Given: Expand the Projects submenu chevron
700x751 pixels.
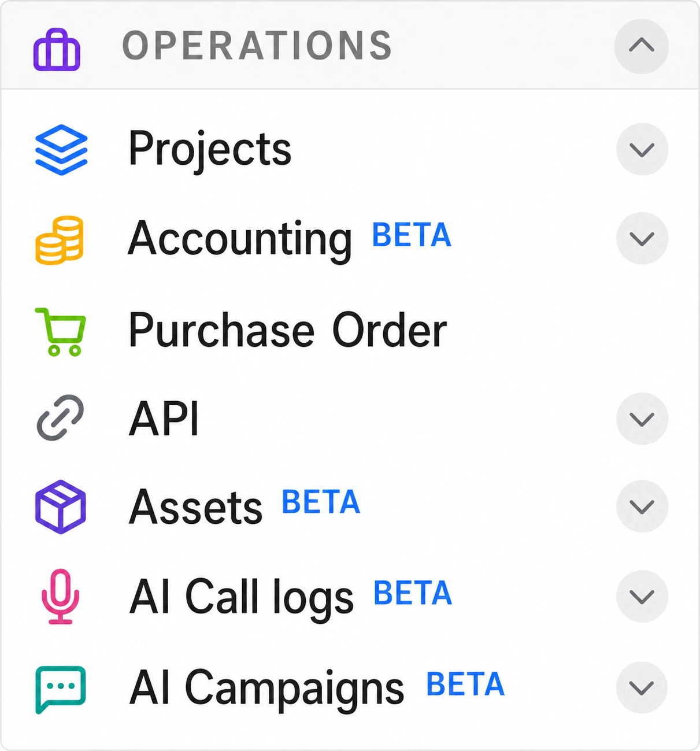Looking at the screenshot, I should pos(642,149).
